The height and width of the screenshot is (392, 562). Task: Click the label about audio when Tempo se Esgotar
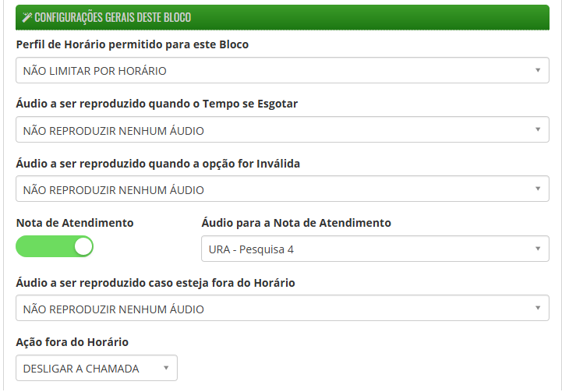pyautogui.click(x=157, y=104)
